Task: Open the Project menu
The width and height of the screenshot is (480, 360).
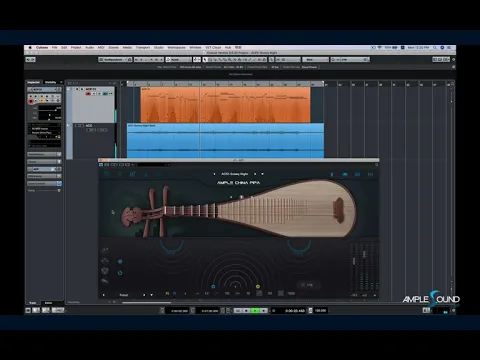Action: [x=76, y=48]
